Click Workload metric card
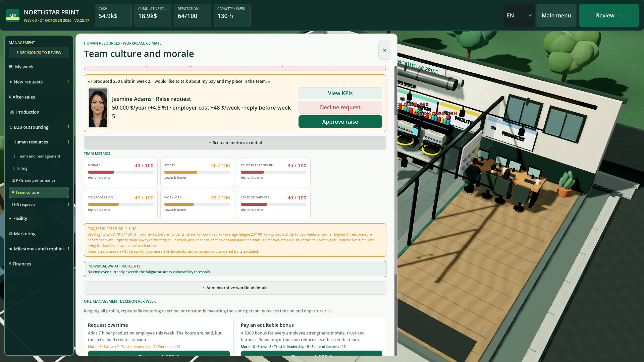 pyautogui.click(x=197, y=204)
